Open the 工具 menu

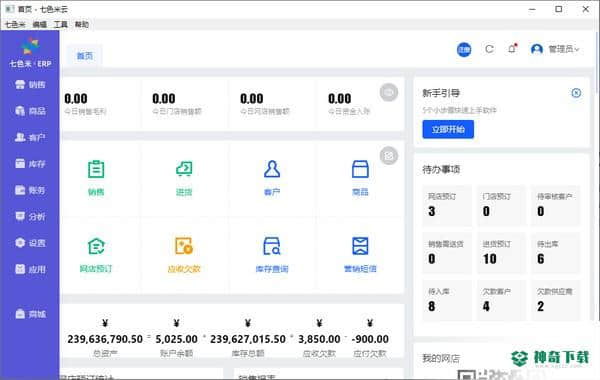coord(60,24)
